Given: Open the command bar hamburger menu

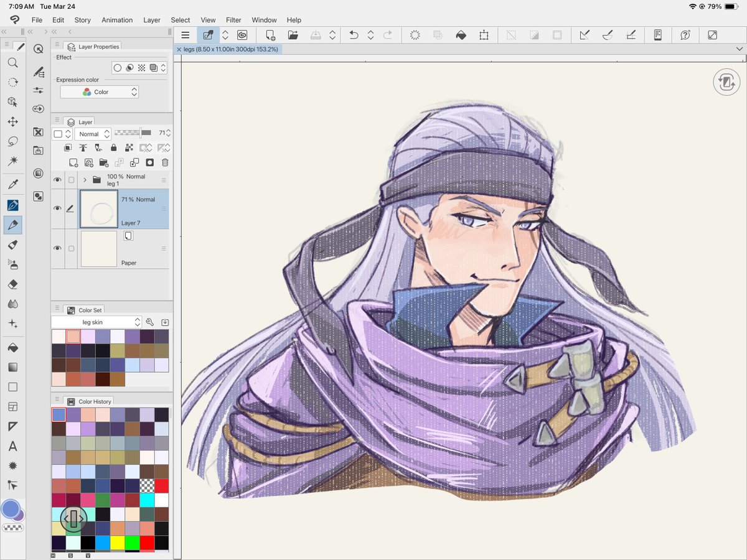Looking at the screenshot, I should coord(185,35).
